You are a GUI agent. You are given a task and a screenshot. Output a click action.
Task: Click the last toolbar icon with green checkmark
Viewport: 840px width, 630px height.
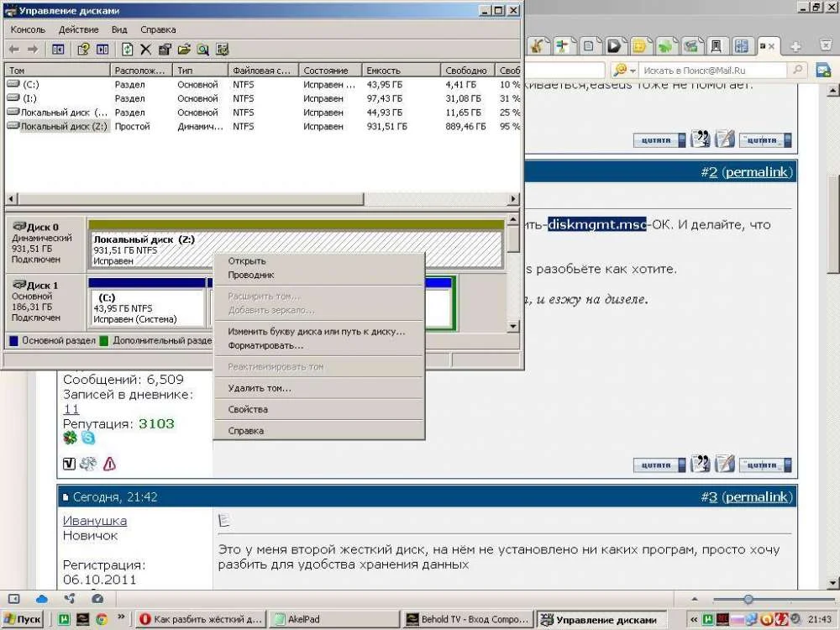coord(222,50)
